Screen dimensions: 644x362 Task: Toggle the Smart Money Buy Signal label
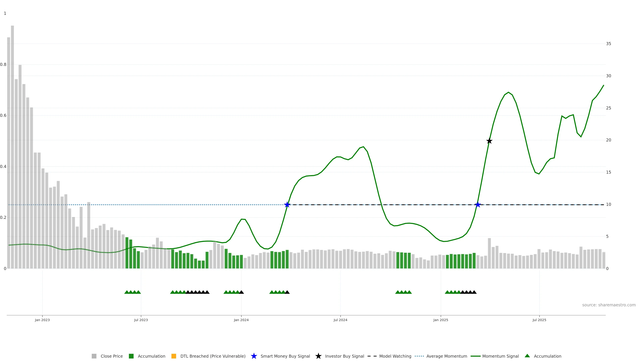(x=285, y=356)
